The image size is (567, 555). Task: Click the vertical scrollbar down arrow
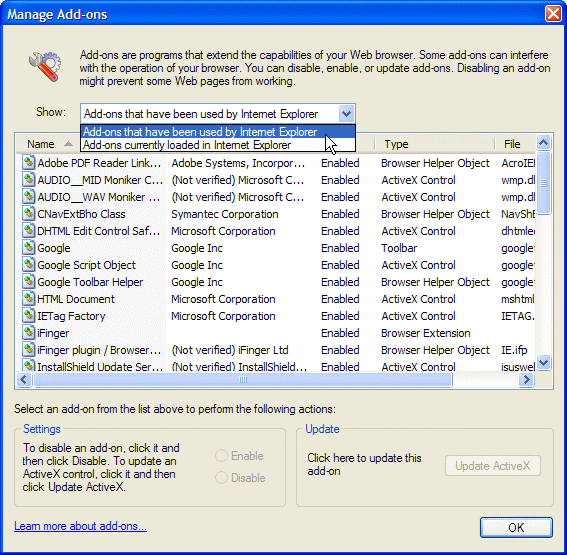tap(543, 362)
